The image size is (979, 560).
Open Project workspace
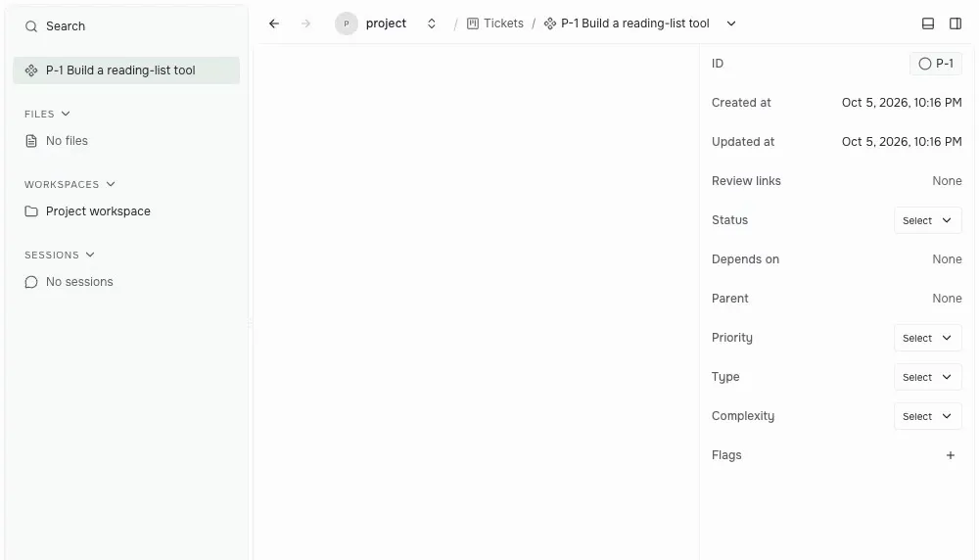coord(126,211)
